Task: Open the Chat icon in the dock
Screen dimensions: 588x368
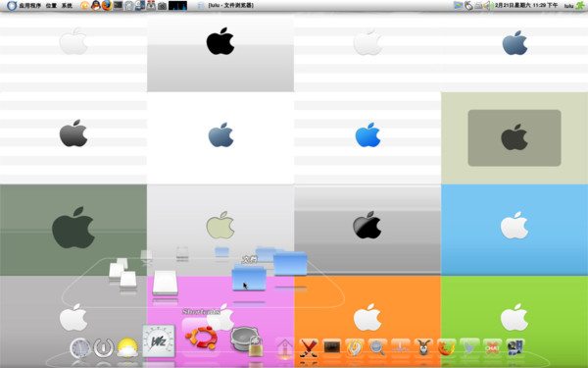Action: [x=492, y=347]
